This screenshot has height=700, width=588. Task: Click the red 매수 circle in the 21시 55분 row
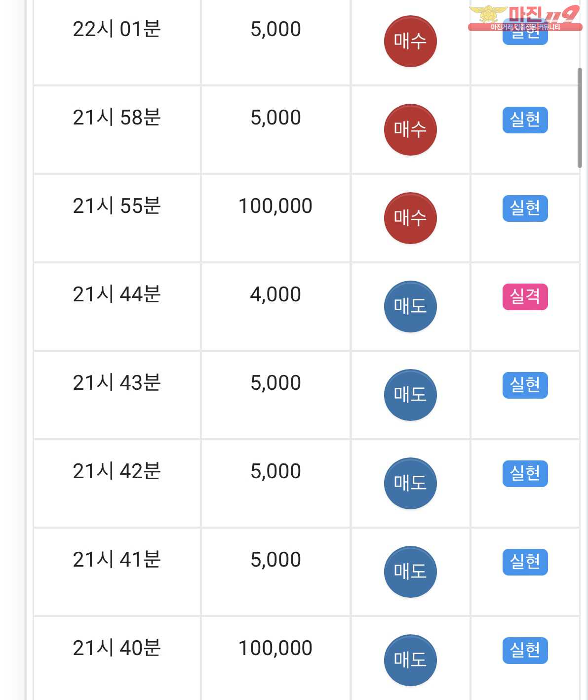tap(410, 218)
